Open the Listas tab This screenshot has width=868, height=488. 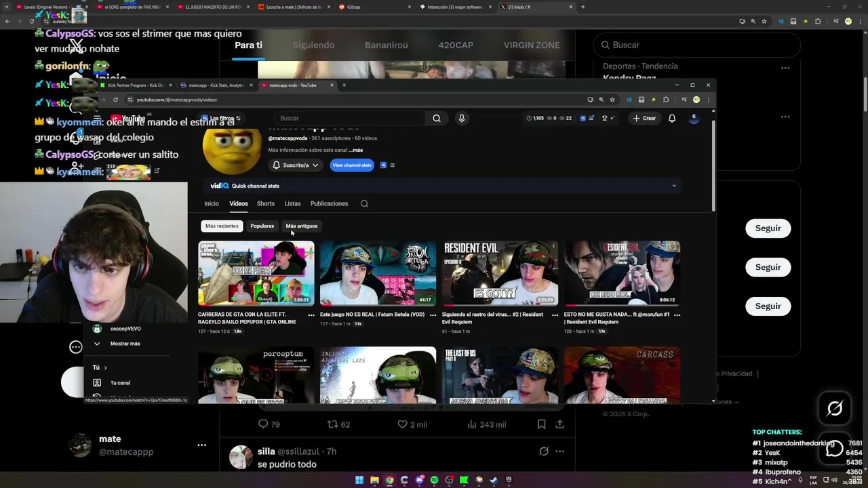coord(292,203)
